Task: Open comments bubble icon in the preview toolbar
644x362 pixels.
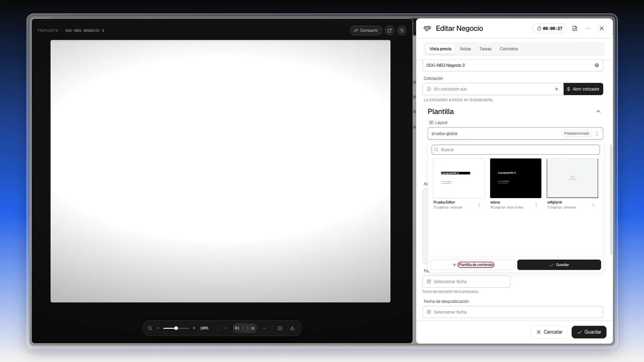Action: pyautogui.click(x=280, y=328)
